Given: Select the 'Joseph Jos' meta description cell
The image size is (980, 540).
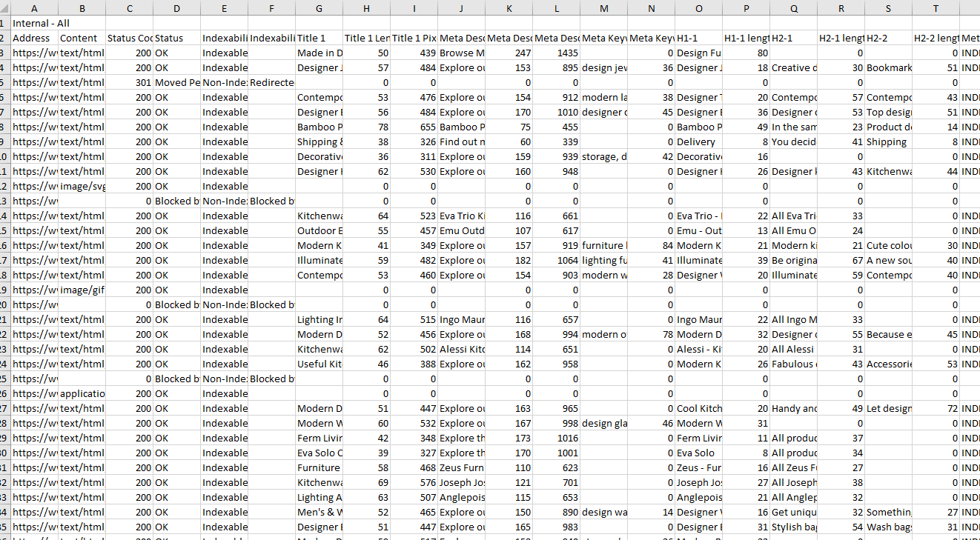Looking at the screenshot, I should tap(461, 482).
